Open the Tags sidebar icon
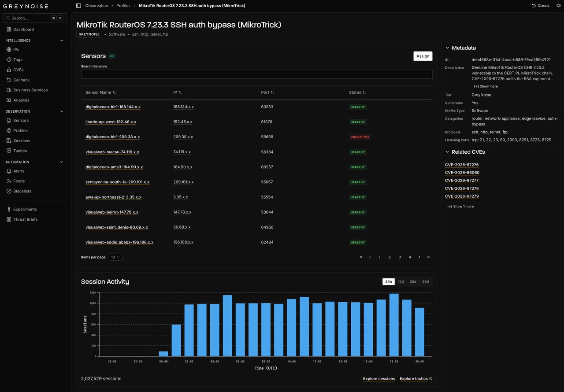 [x=9, y=60]
